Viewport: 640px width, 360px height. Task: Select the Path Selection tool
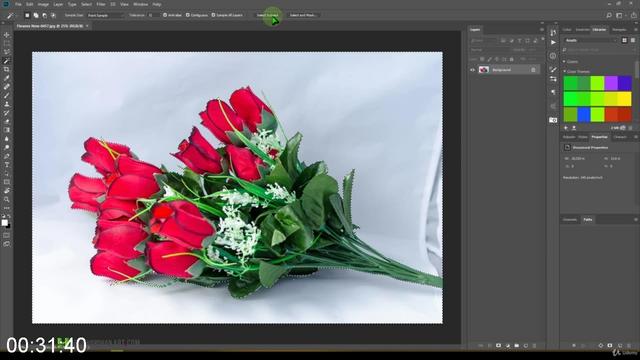7,173
